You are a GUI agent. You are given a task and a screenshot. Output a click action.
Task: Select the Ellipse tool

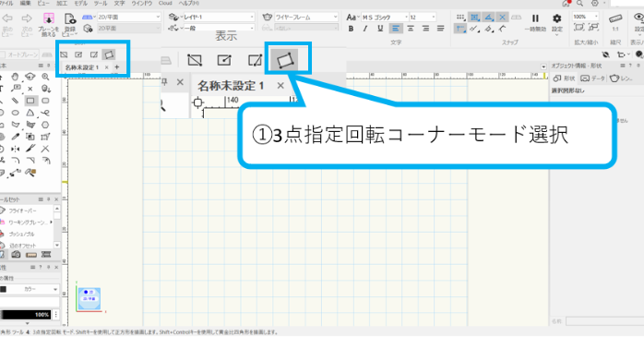(x=15, y=113)
